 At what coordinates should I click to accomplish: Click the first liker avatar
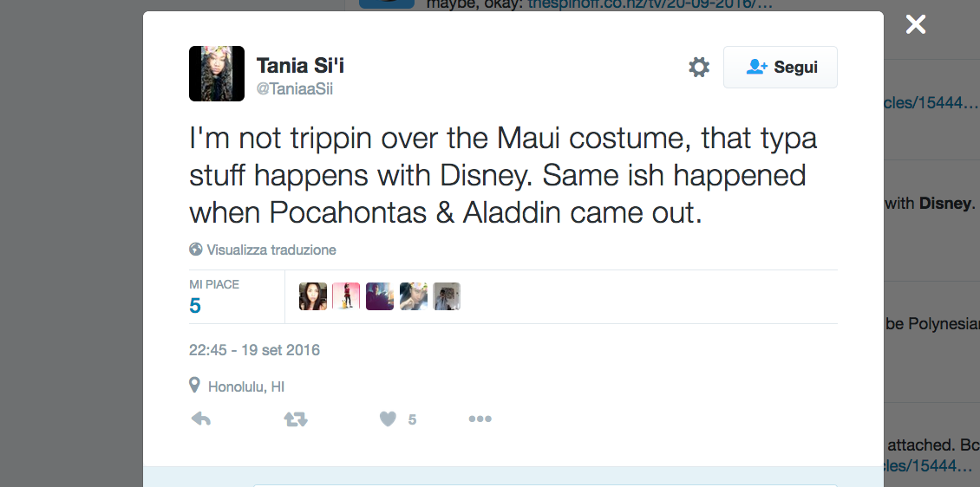[313, 296]
